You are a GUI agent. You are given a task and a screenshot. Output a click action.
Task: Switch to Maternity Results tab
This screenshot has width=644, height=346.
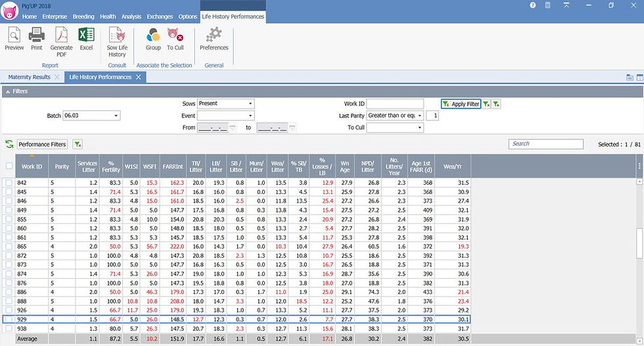click(x=29, y=77)
